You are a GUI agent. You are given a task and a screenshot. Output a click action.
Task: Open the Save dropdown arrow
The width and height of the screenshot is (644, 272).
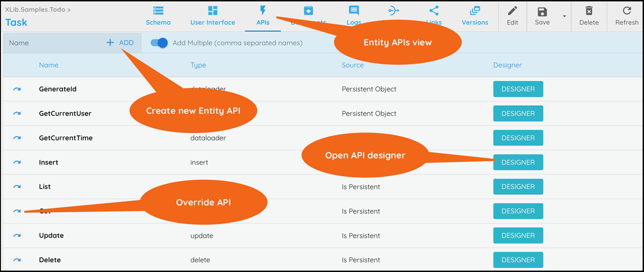564,16
